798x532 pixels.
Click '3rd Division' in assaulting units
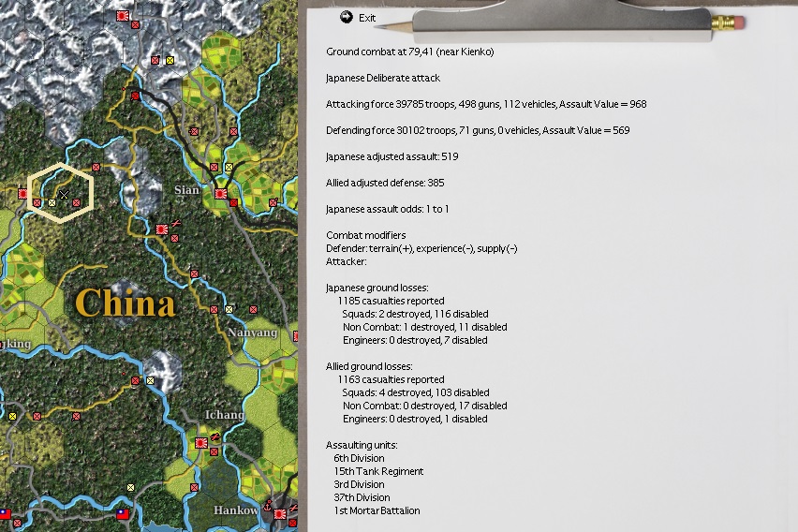coord(359,484)
